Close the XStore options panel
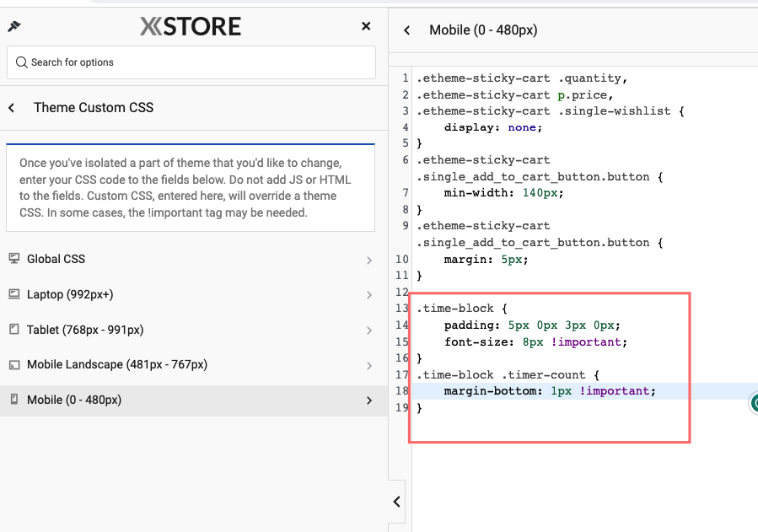758x532 pixels. click(x=366, y=26)
